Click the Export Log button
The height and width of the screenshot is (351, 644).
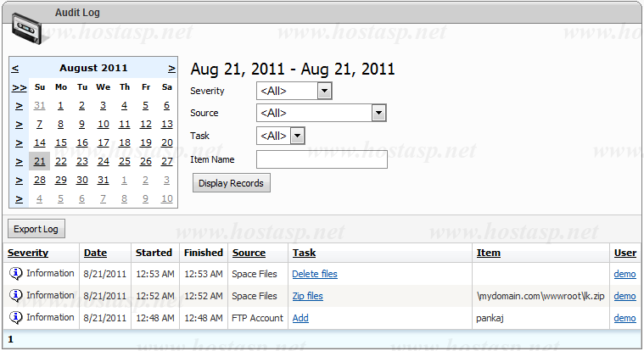click(x=36, y=229)
